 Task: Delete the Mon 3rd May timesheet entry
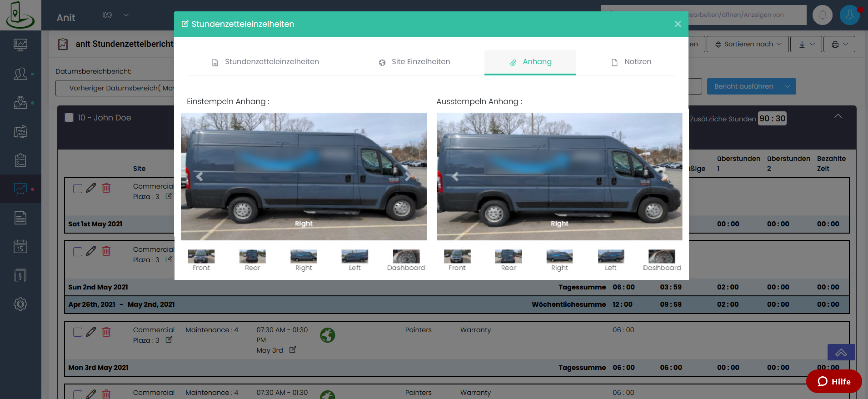106,332
